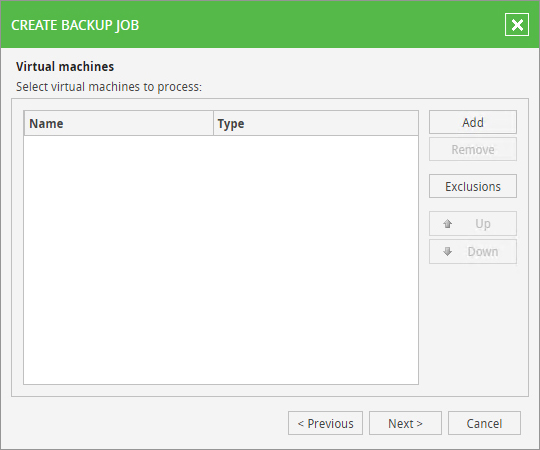Sort by the Type column header
This screenshot has height=450, width=540.
(316, 123)
